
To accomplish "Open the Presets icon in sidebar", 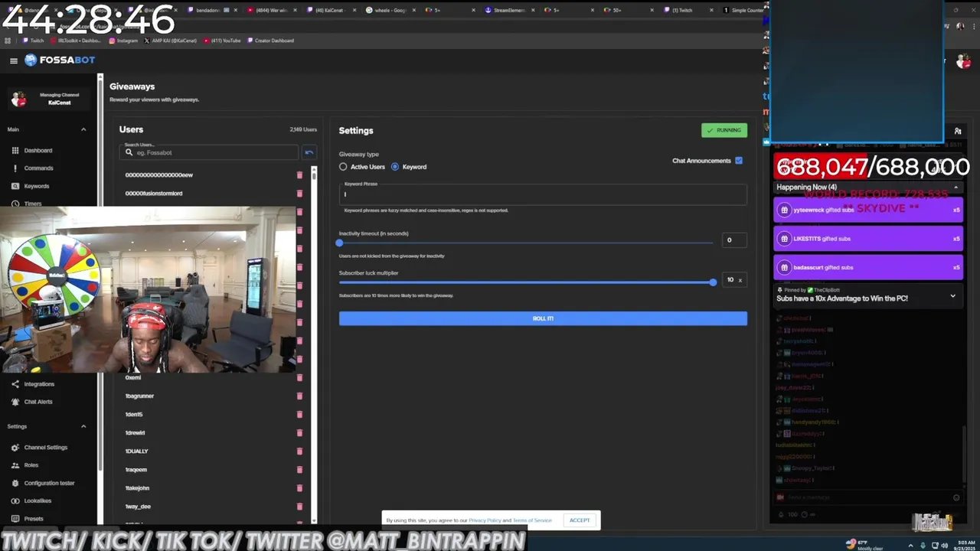I will pos(15,519).
